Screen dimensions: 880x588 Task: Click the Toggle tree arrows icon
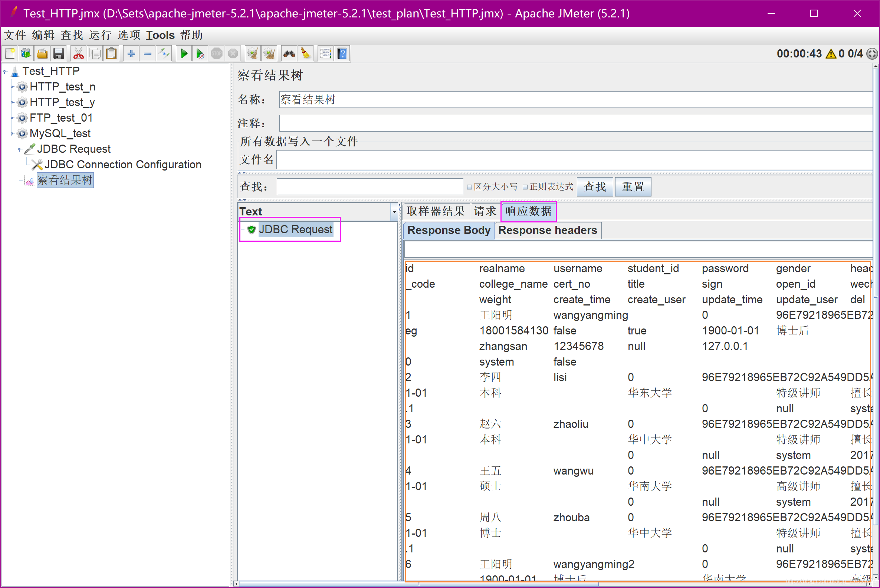click(x=164, y=54)
